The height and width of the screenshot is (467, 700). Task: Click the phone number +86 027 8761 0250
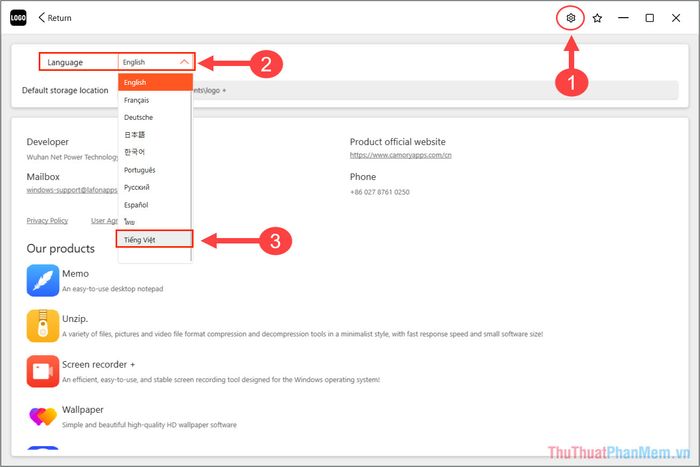379,192
